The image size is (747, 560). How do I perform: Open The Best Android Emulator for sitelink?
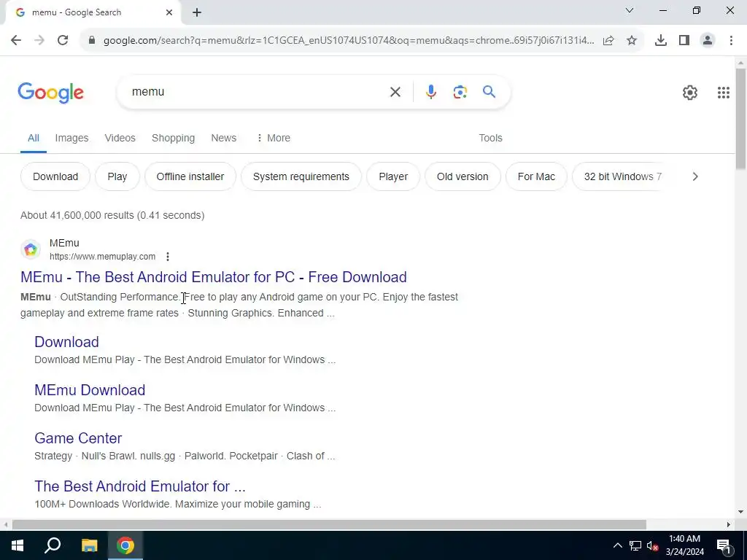140,486
